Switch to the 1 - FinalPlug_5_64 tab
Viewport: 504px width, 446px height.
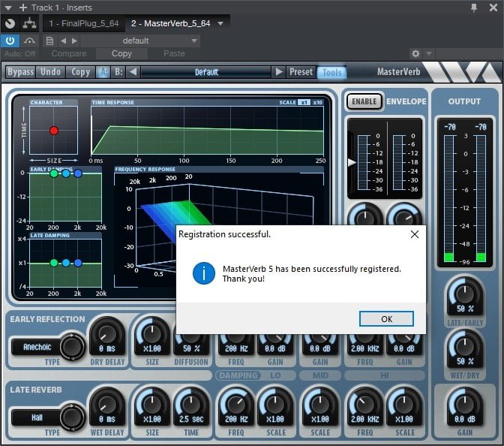point(83,23)
